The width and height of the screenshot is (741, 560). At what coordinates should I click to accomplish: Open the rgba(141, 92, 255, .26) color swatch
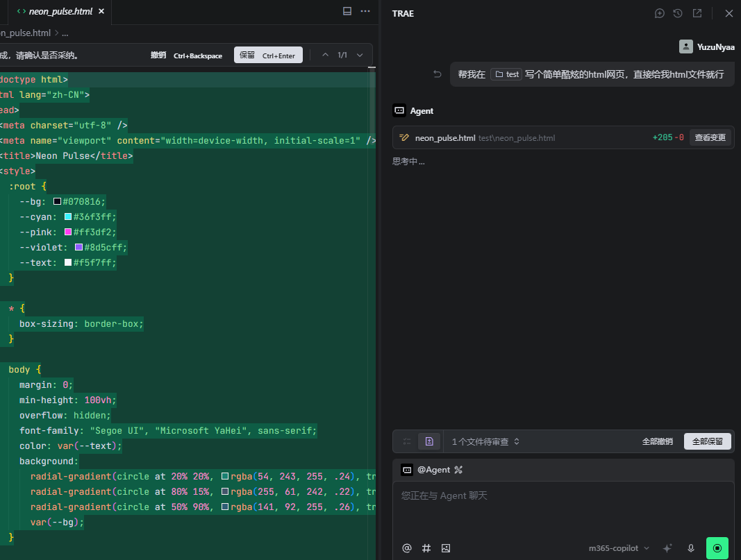pos(225,507)
